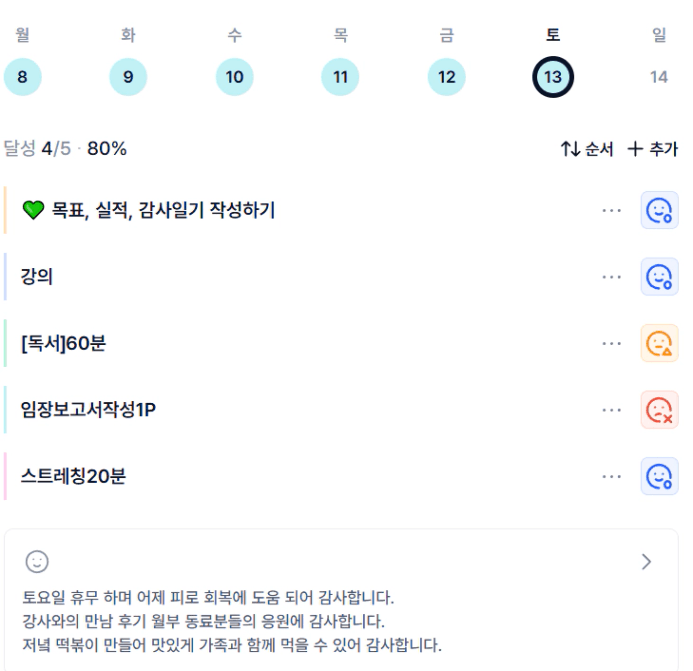Select Thursday the 11th date circle
Screen dimensions: 693x671
coord(340,77)
